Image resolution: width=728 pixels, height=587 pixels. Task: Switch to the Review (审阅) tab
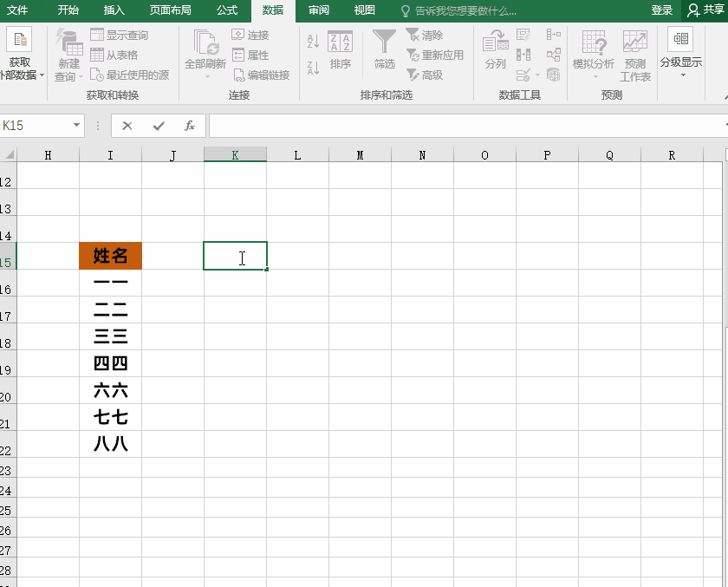click(319, 10)
